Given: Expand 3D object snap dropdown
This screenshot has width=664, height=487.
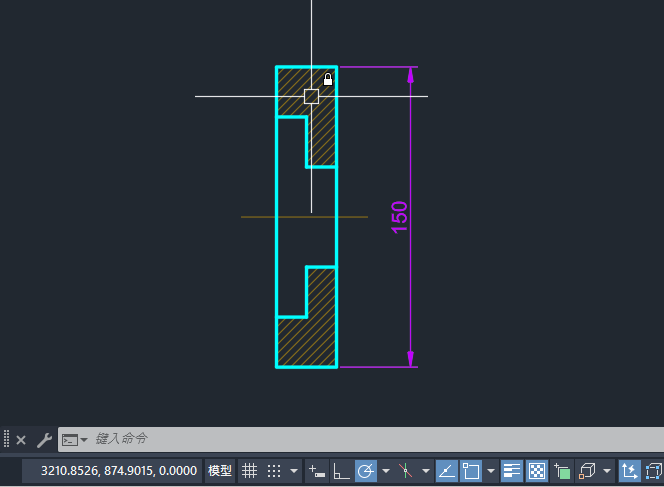Looking at the screenshot, I should [x=607, y=471].
